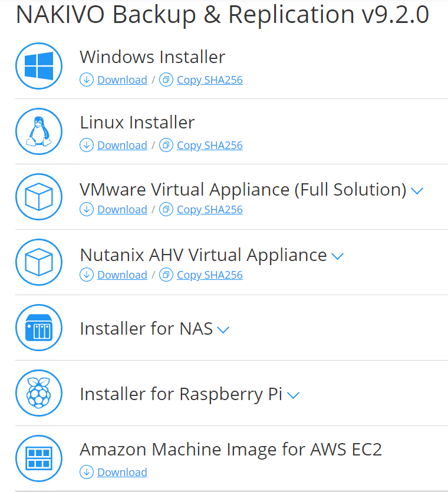Viewport: 448px width, 492px height.
Task: Click the copy icon beside Linux SHA256
Action: (167, 146)
